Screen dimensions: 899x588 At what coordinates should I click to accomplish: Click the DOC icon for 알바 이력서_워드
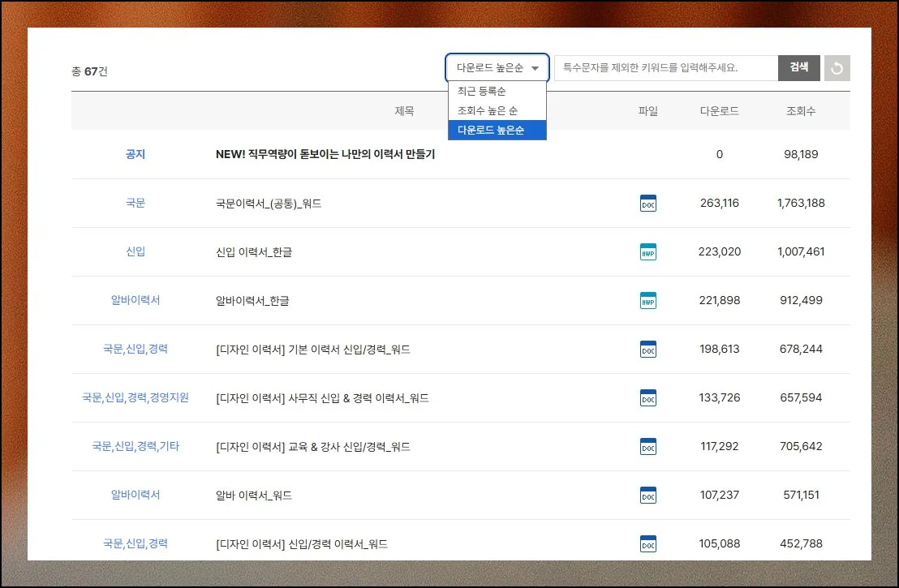647,495
